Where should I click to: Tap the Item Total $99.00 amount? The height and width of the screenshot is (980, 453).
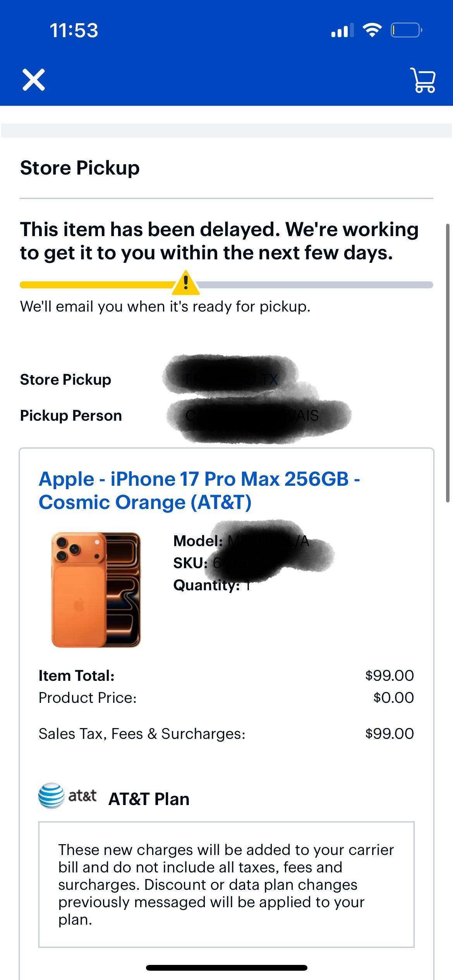point(390,675)
